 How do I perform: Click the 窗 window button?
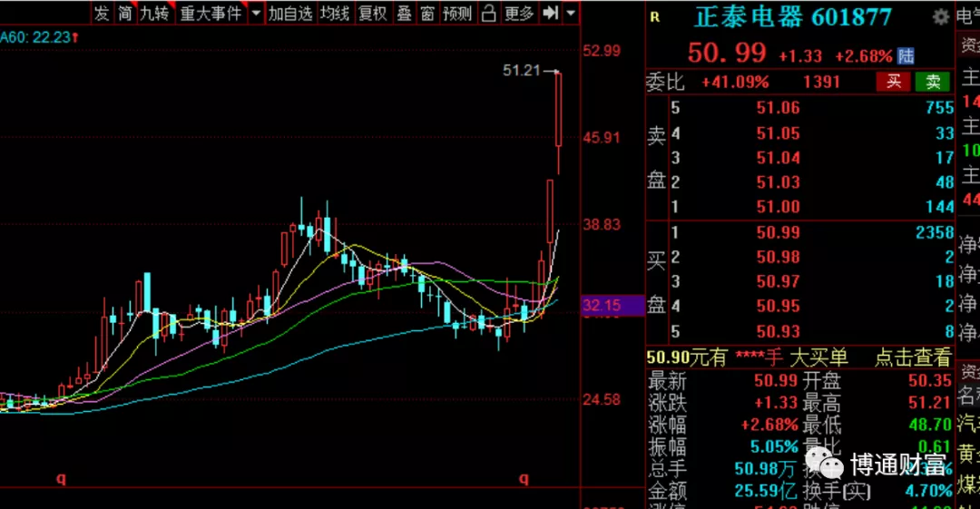[x=427, y=13]
